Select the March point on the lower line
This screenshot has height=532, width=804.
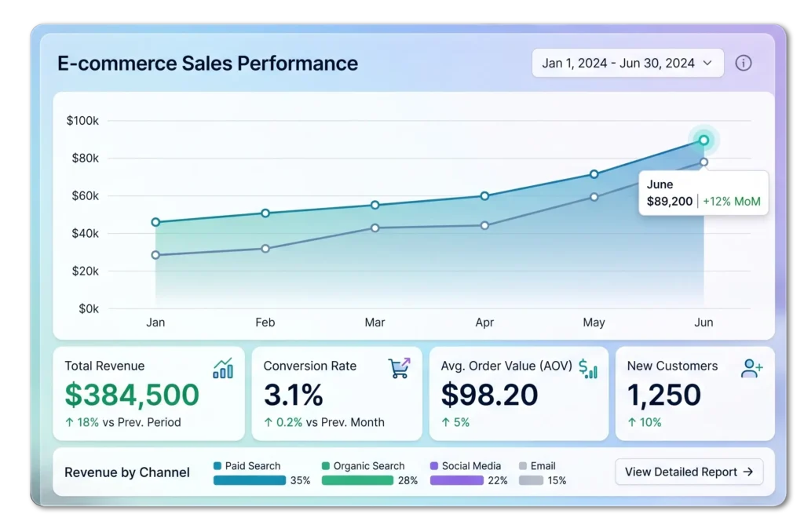point(375,228)
